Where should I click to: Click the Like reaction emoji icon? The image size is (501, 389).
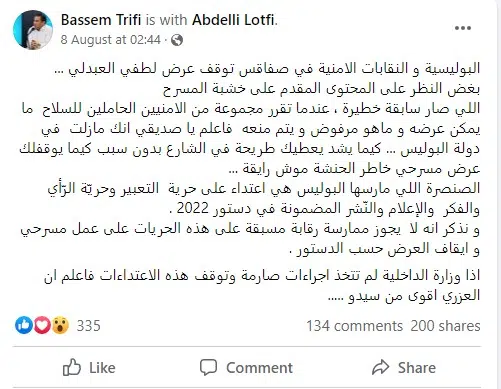coord(24,325)
